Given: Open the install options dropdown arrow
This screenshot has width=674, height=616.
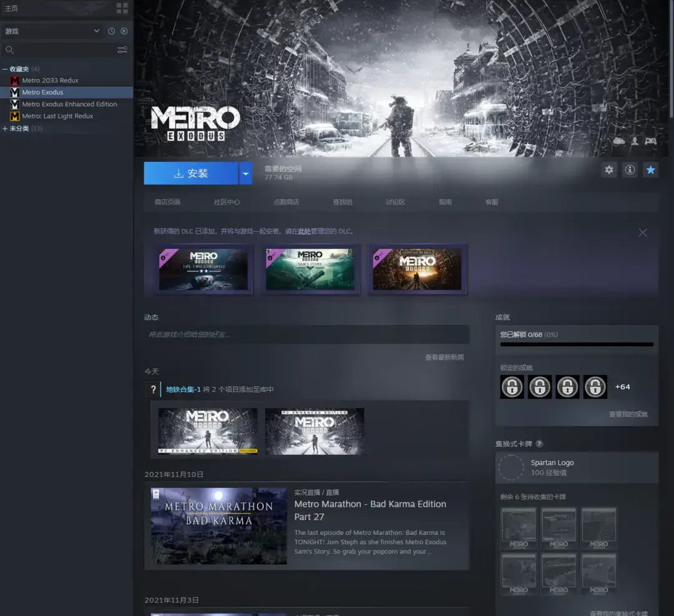Looking at the screenshot, I should tap(245, 174).
